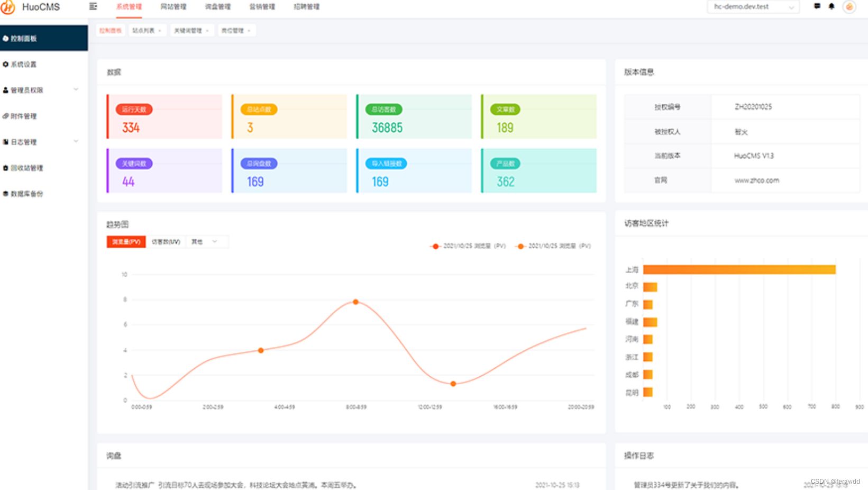Click the HuoCMS flame logo
The height and width of the screenshot is (490, 868).
(x=8, y=7)
